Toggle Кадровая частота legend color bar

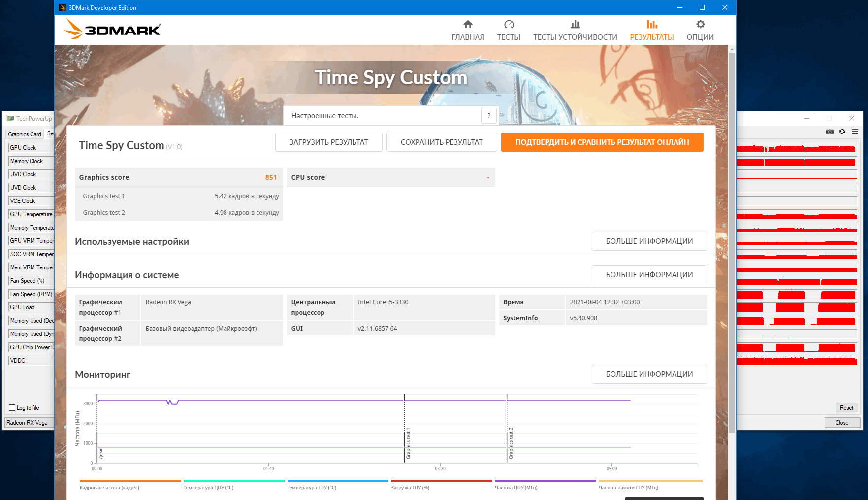pos(130,481)
